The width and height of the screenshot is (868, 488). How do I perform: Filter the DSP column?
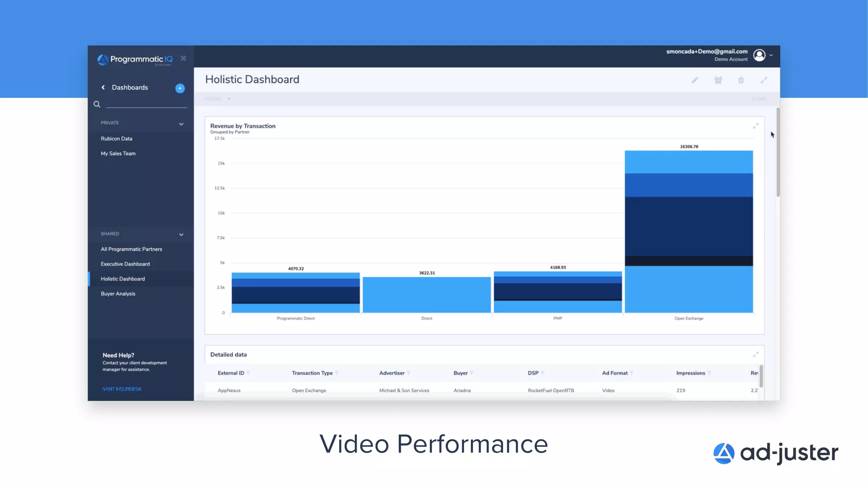(x=542, y=373)
